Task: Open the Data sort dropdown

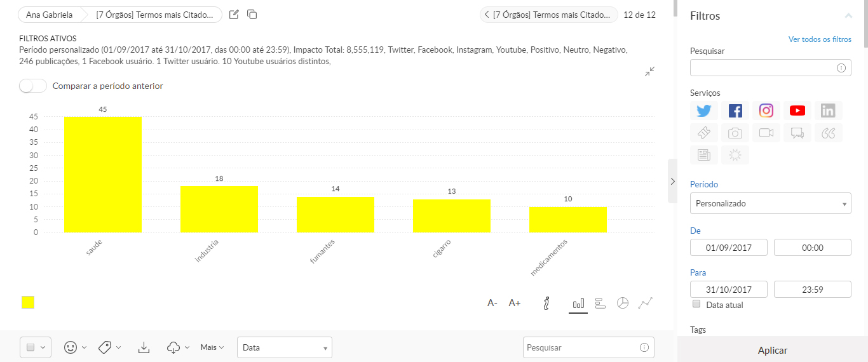Action: point(284,347)
